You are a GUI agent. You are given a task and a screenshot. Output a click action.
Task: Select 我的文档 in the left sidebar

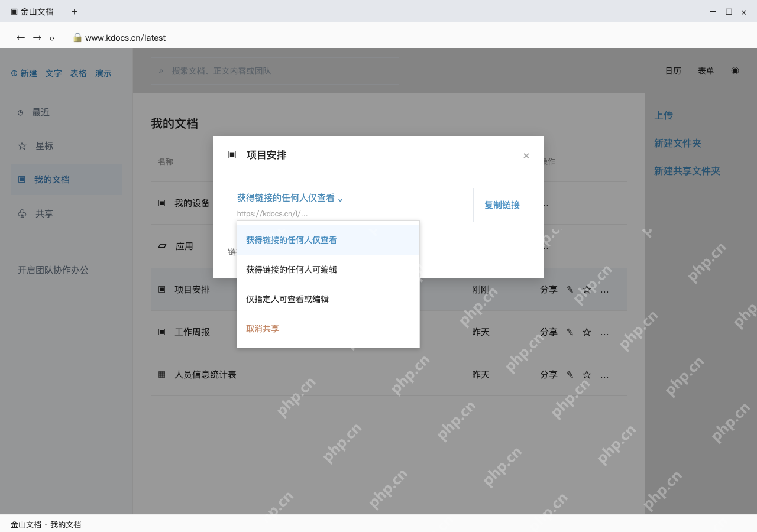pyautogui.click(x=66, y=180)
